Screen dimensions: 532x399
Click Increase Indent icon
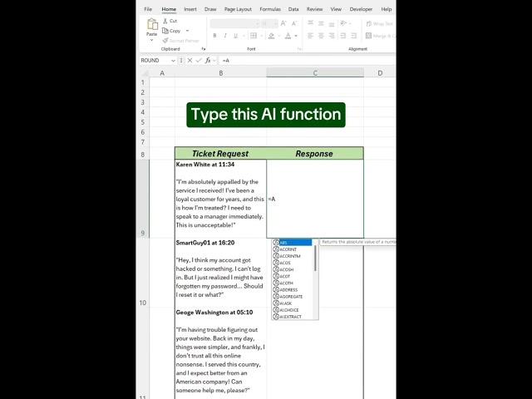point(354,36)
